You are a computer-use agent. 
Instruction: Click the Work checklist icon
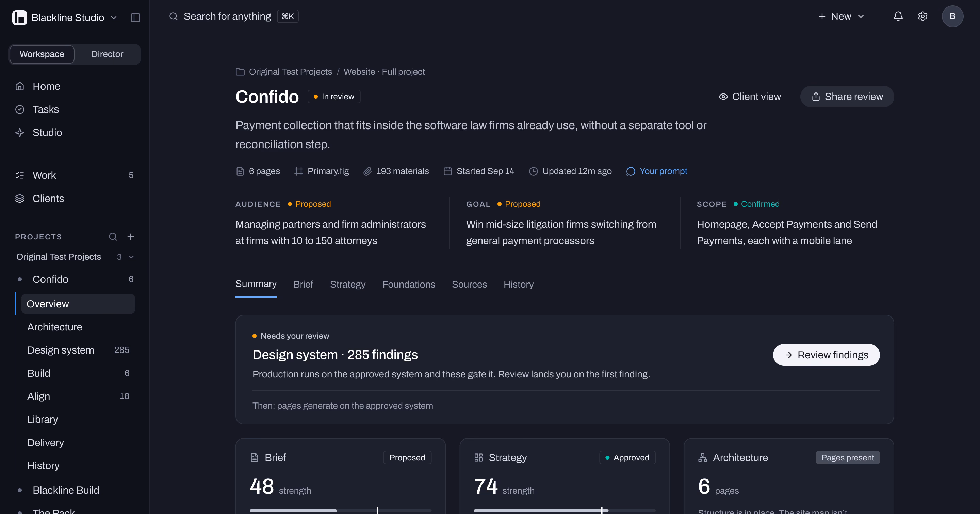pyautogui.click(x=20, y=175)
